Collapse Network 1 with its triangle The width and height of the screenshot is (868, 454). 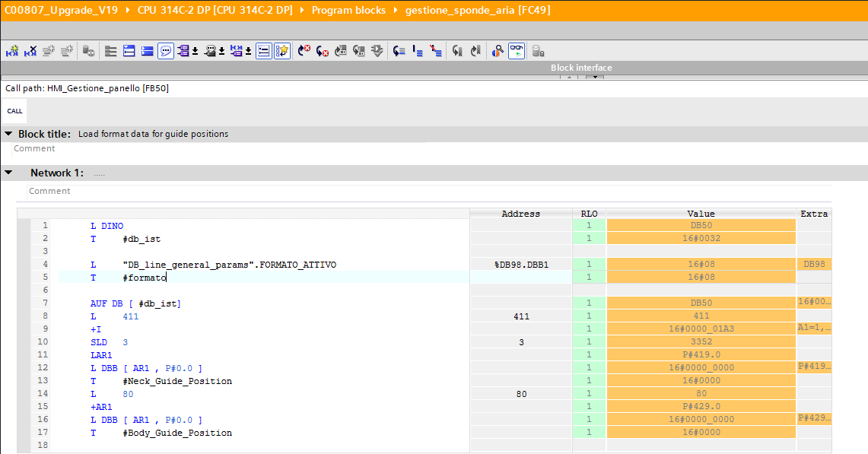pyautogui.click(x=8, y=173)
